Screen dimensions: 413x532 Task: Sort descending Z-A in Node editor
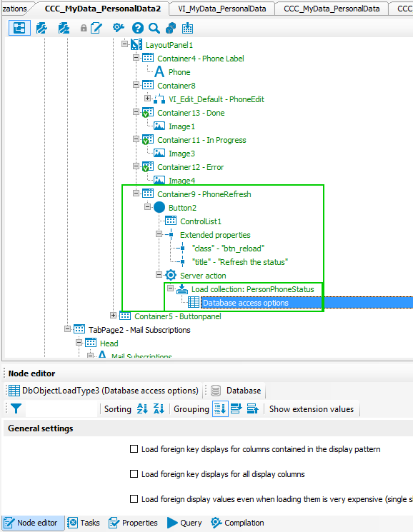pyautogui.click(x=159, y=409)
